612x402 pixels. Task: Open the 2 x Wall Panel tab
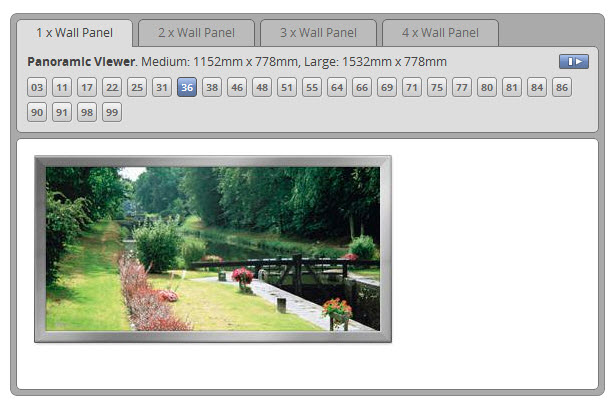point(196,33)
